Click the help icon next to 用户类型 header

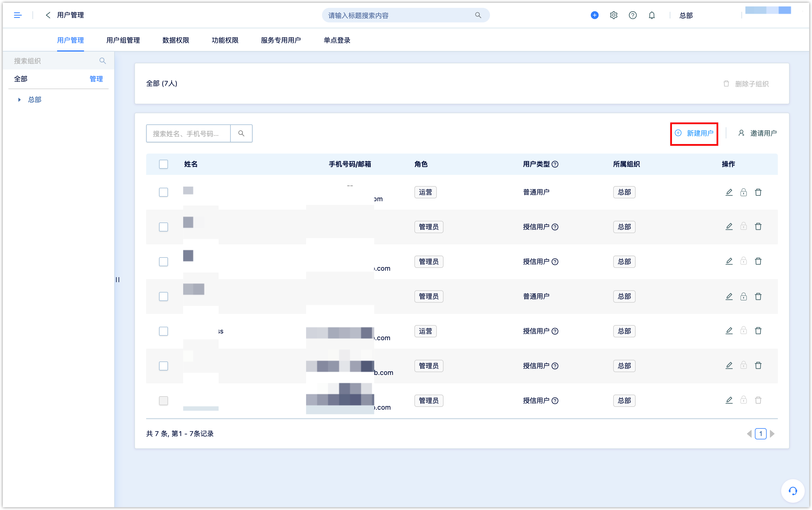click(555, 164)
